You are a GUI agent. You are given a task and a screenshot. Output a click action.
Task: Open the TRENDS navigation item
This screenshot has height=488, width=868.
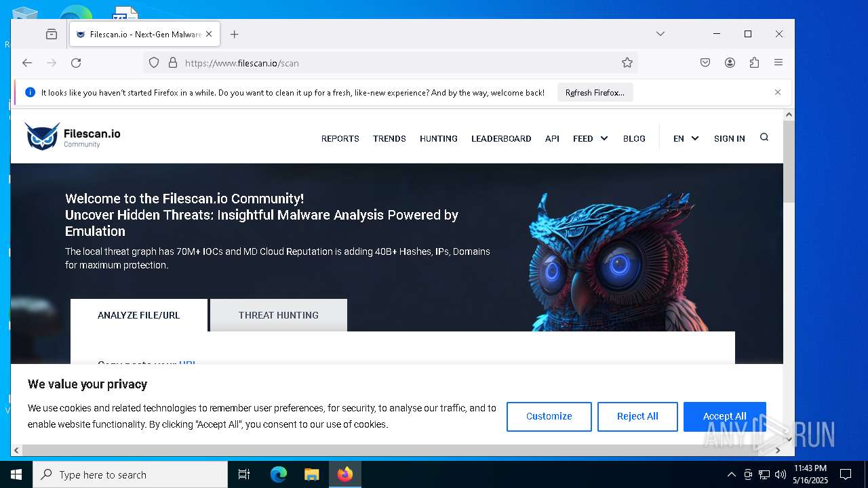[x=389, y=138]
